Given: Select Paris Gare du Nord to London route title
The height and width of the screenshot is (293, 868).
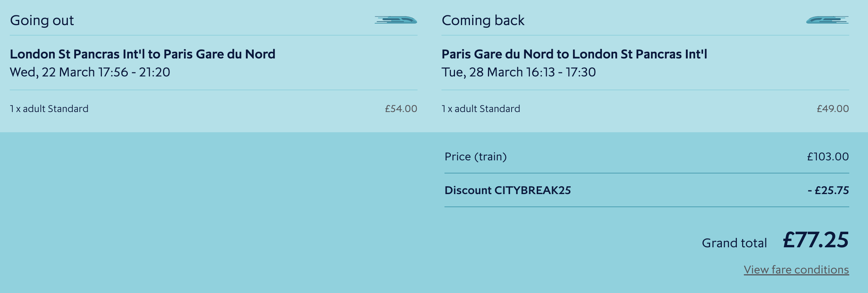Looking at the screenshot, I should 574,54.
